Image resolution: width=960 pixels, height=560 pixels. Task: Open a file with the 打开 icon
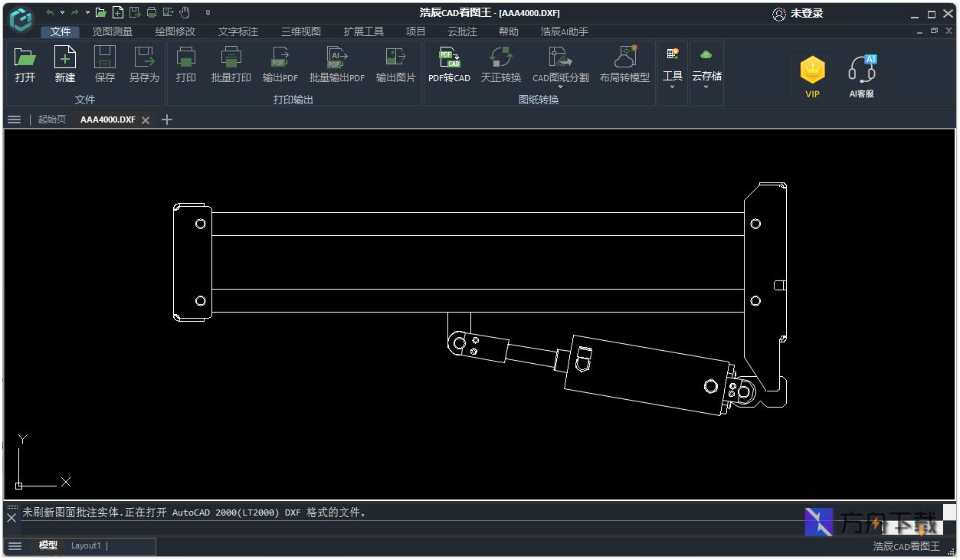click(25, 64)
